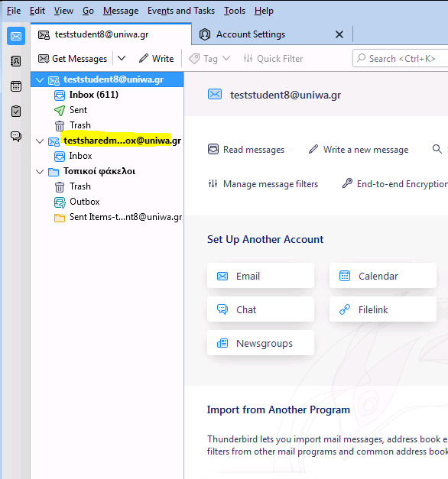Set up a Newsgroups account
Image resolution: width=448 pixels, height=479 pixels.
point(261,343)
